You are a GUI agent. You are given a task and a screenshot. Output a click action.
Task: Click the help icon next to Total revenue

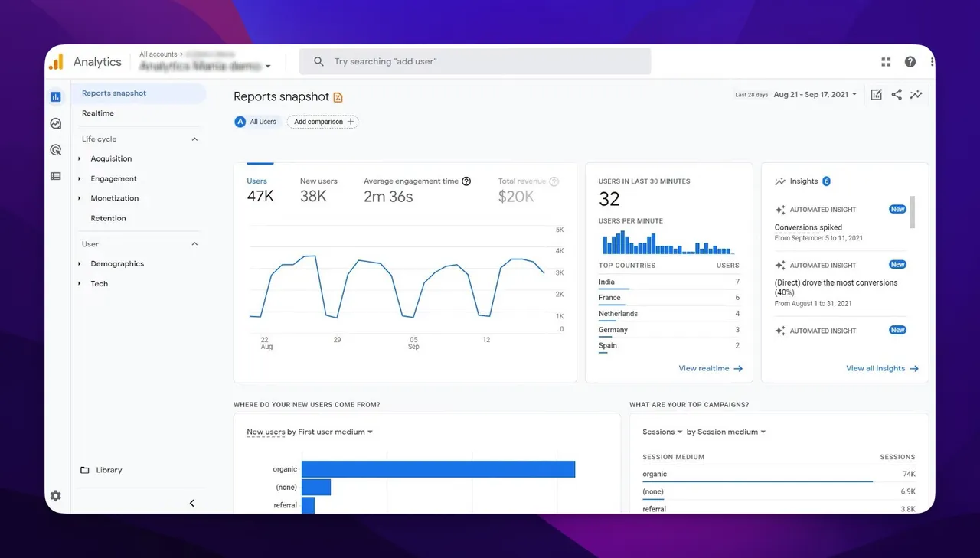[554, 181]
